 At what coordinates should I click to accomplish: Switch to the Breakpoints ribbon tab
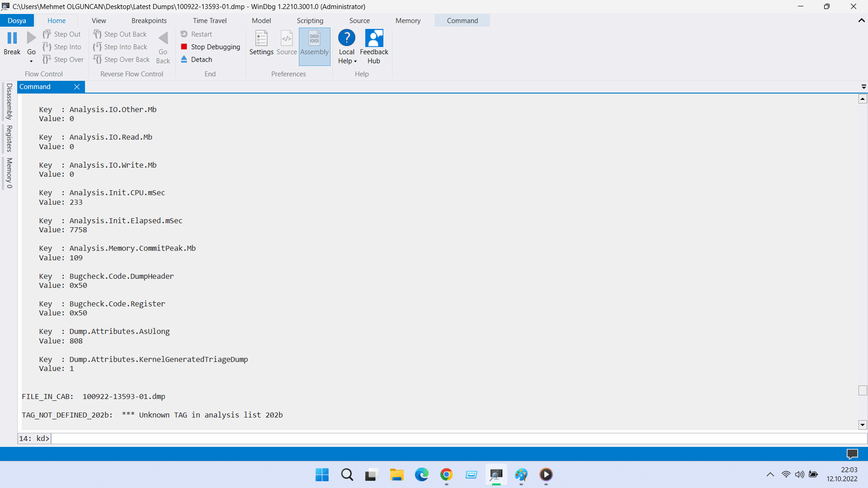pyautogui.click(x=149, y=21)
